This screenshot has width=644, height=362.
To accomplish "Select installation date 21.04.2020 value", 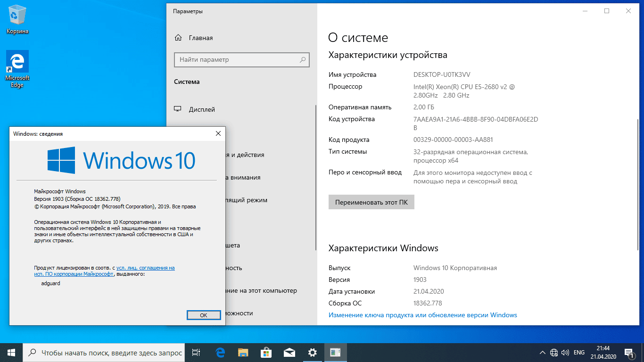I will click(x=429, y=291).
